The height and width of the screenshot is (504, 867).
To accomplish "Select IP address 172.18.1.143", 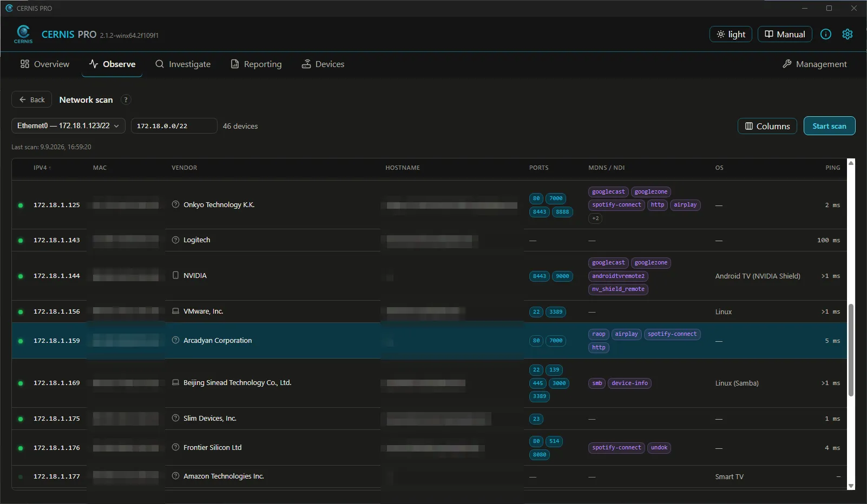I will point(56,240).
